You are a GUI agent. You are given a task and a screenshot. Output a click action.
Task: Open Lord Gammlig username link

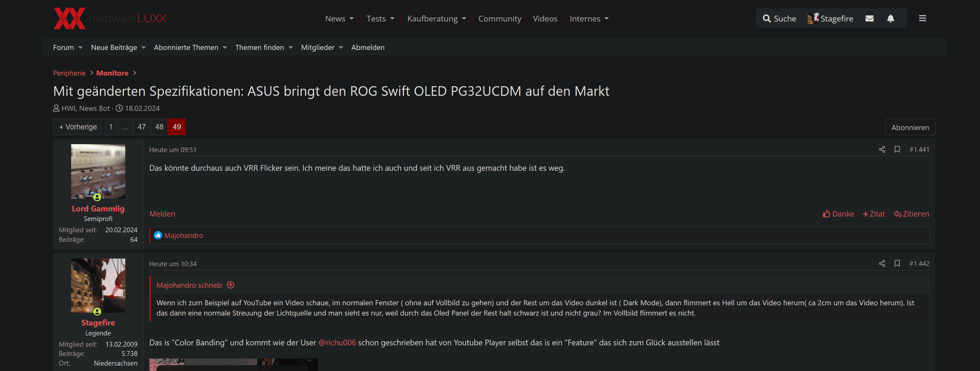[98, 209]
